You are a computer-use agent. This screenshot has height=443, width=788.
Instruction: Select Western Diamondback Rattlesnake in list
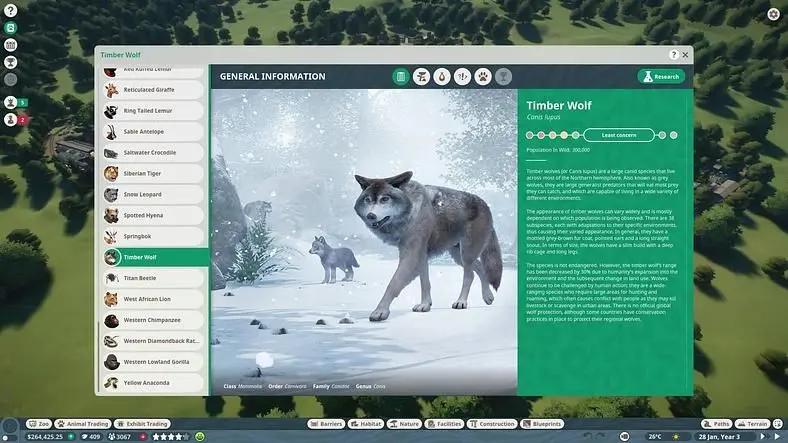tap(153, 341)
